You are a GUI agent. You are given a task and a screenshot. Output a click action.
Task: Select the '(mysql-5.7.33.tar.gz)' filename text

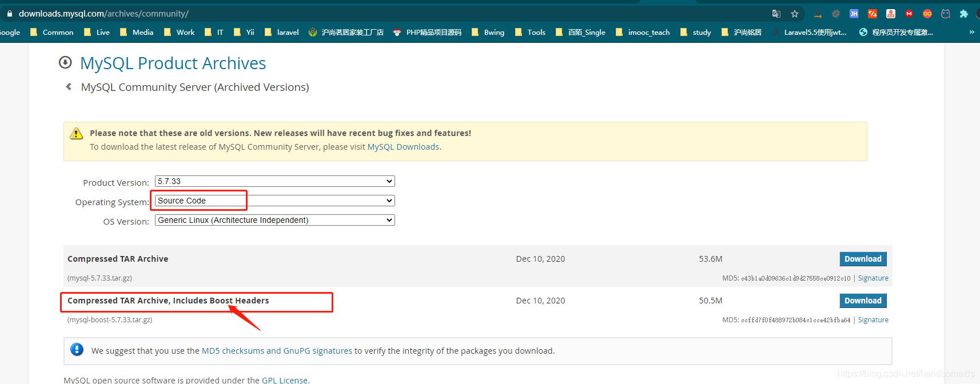point(99,278)
